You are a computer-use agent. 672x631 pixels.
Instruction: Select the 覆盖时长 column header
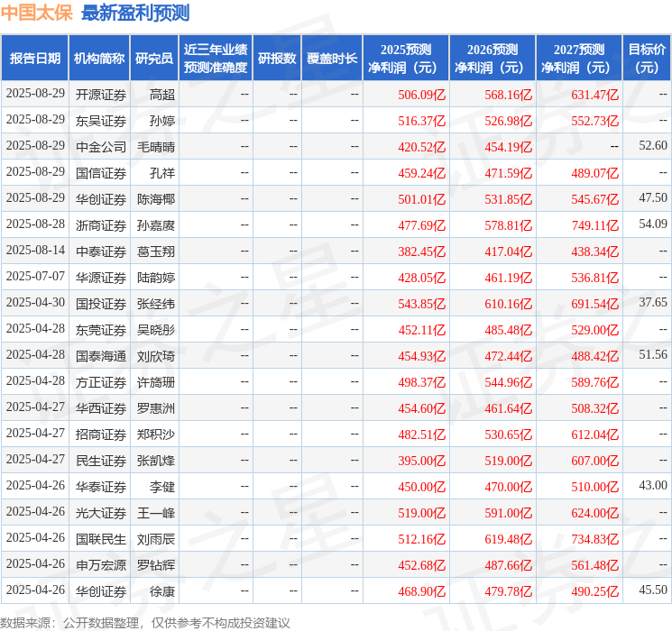(x=332, y=58)
